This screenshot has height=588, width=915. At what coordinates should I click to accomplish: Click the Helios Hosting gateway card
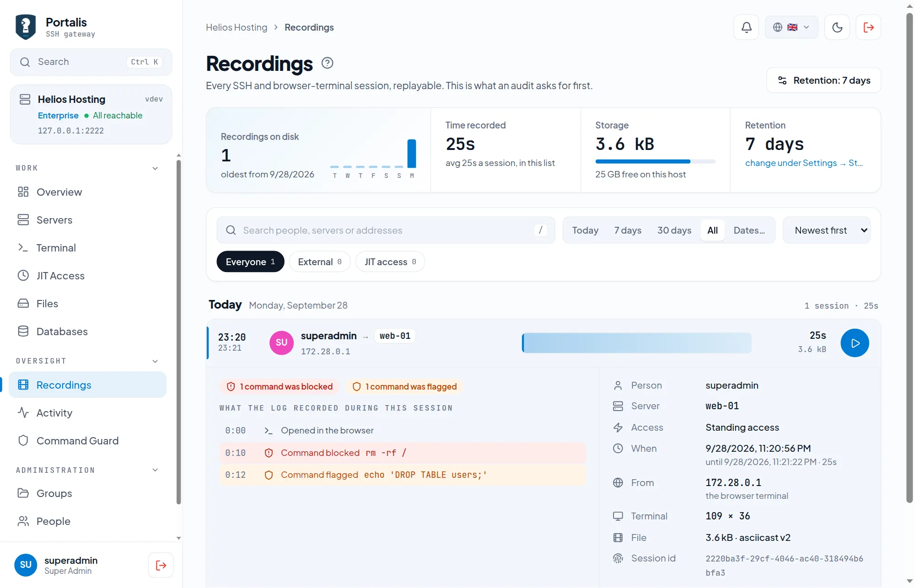(91, 114)
